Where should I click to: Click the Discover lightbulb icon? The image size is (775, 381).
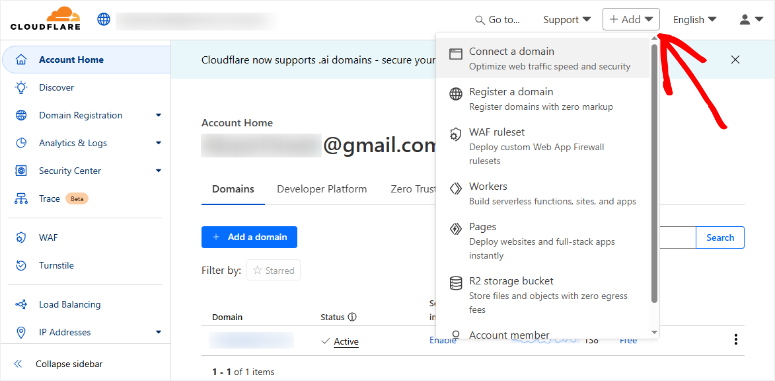[x=21, y=87]
